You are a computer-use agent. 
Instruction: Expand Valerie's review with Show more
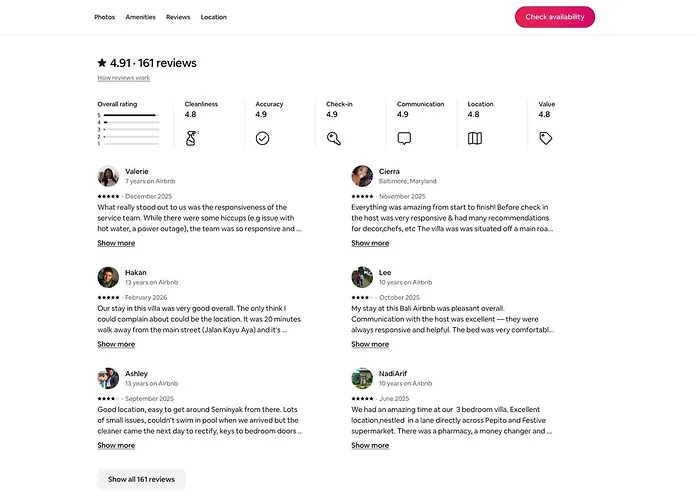[x=116, y=243]
